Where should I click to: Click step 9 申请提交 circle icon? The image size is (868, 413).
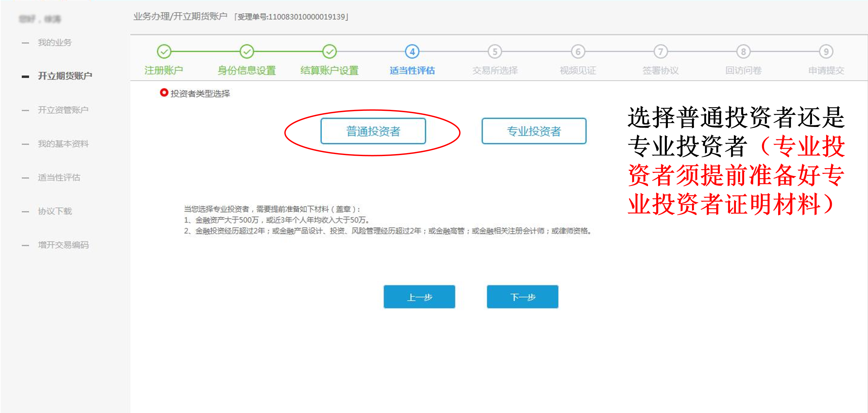tap(826, 52)
